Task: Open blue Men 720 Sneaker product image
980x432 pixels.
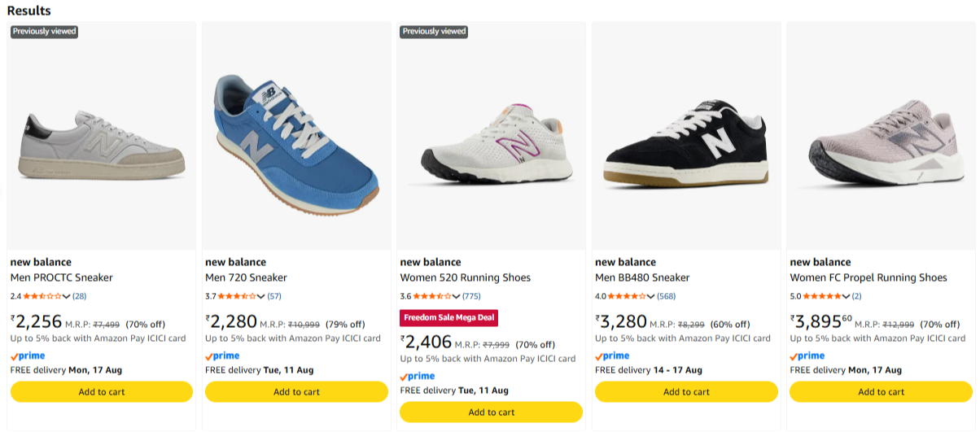Action: pos(296,136)
